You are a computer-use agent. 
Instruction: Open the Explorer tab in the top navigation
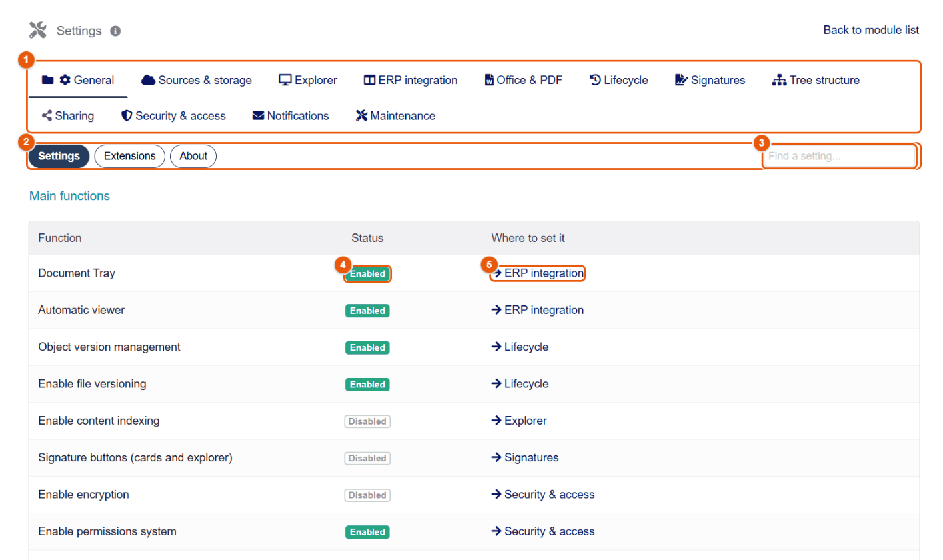click(x=308, y=80)
